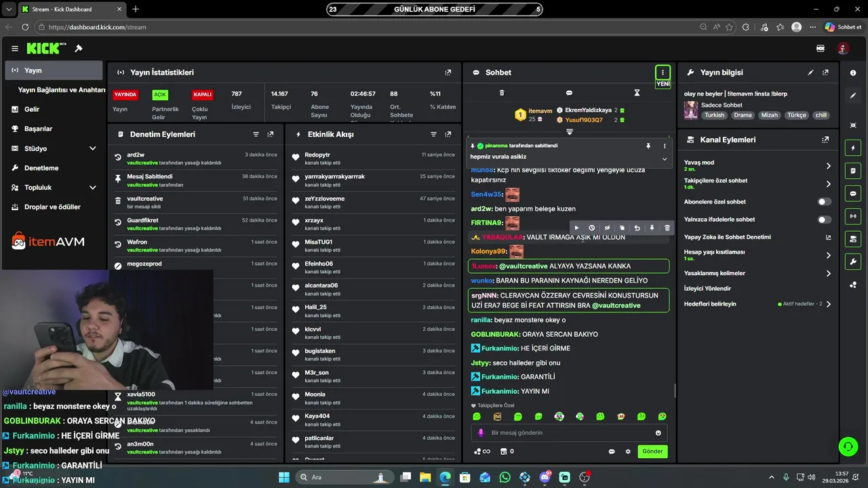Click İzleyici Yönlendir text
The width and height of the screenshot is (868, 488).
(x=707, y=289)
